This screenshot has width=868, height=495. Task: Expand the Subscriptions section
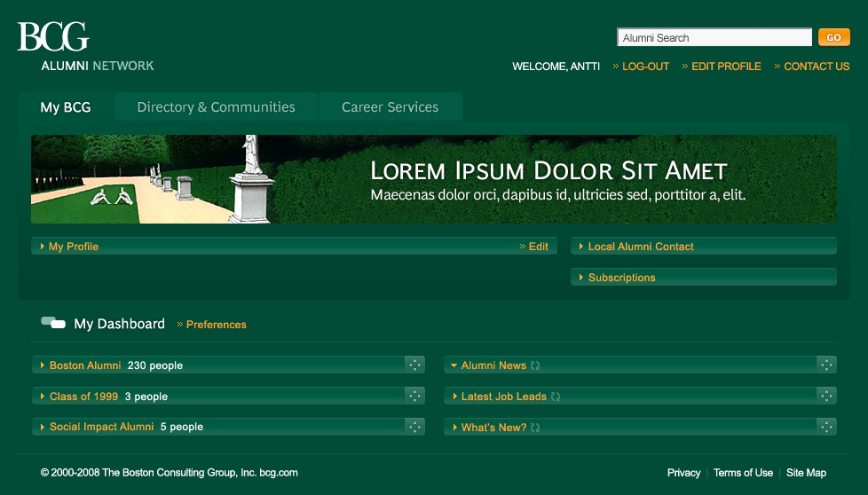[620, 278]
